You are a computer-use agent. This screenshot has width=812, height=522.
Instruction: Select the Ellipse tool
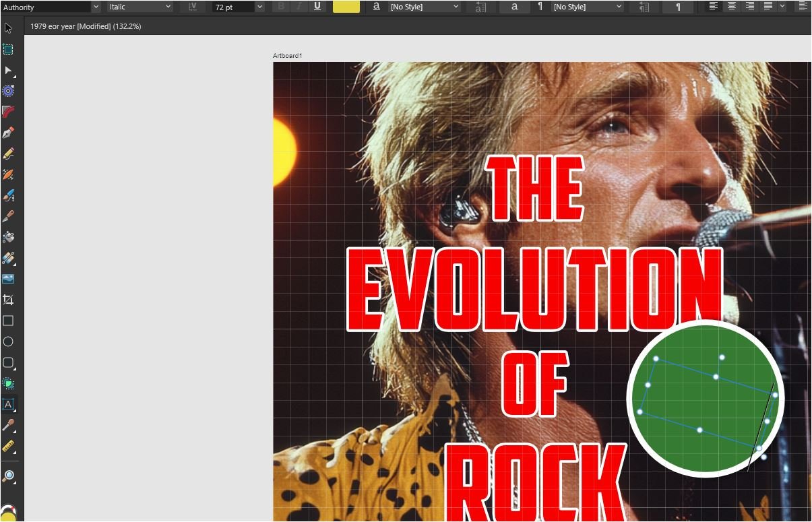click(8, 341)
